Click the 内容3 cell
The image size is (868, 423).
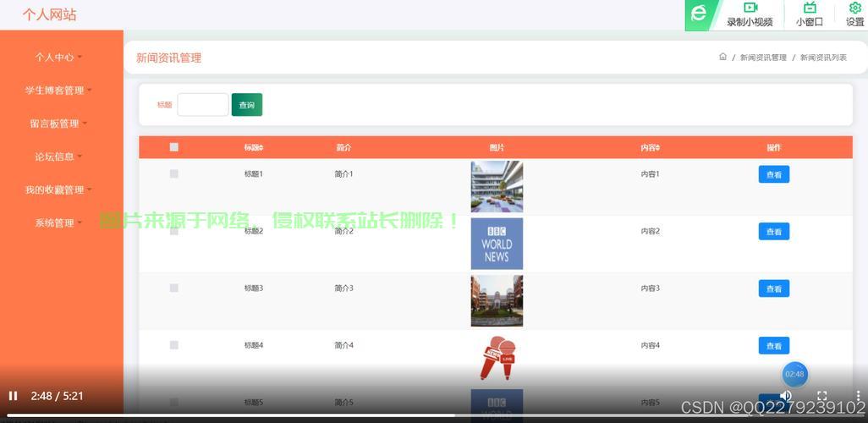coord(651,288)
